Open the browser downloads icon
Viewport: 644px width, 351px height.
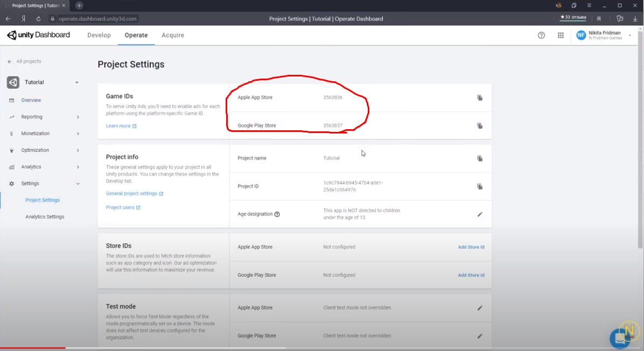click(x=635, y=18)
